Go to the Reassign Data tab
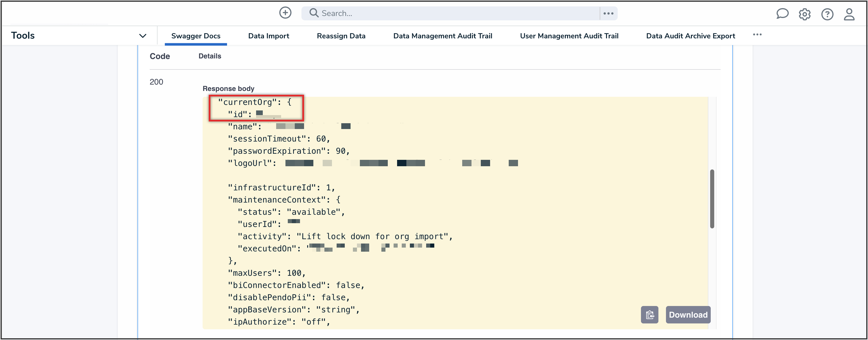This screenshot has width=868, height=340. click(x=341, y=36)
